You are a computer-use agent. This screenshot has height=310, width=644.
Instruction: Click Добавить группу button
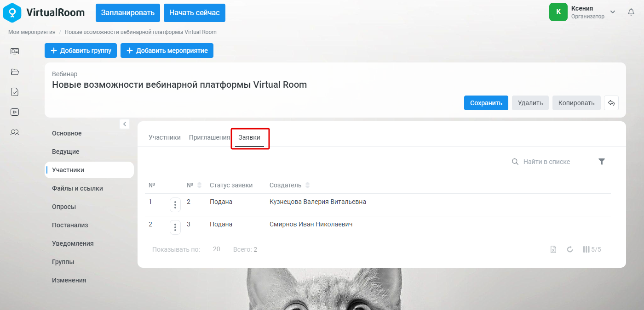point(81,51)
